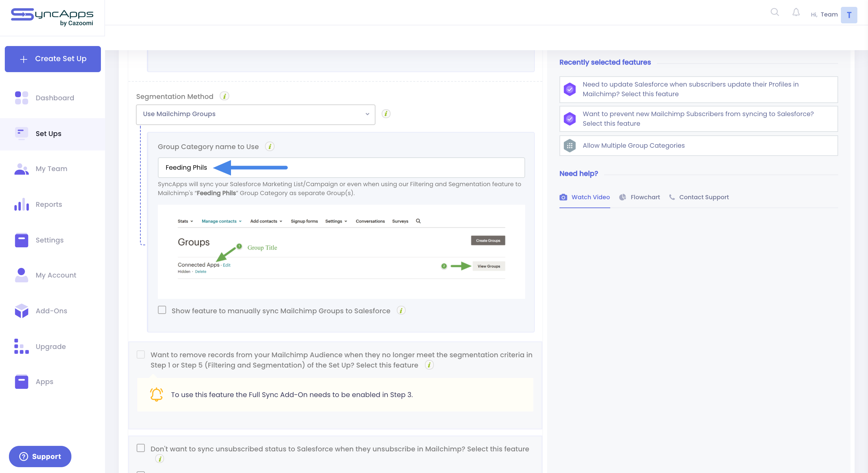
Task: Expand the Use Mailchimp Groups dropdown
Action: click(256, 114)
